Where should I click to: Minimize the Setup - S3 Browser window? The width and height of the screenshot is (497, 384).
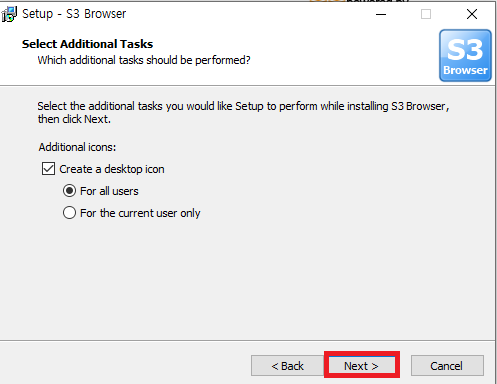coord(381,14)
